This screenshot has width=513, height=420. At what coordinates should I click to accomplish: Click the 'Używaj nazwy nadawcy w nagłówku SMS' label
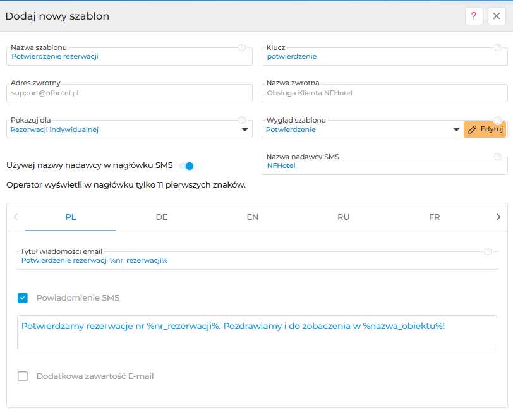pyautogui.click(x=89, y=165)
